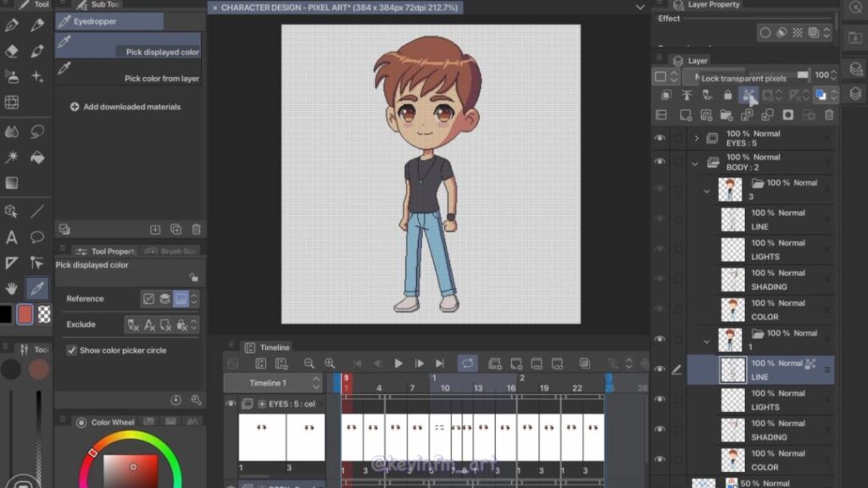Enable Show color picker circle checkbox
The width and height of the screenshot is (868, 488).
[x=72, y=350]
